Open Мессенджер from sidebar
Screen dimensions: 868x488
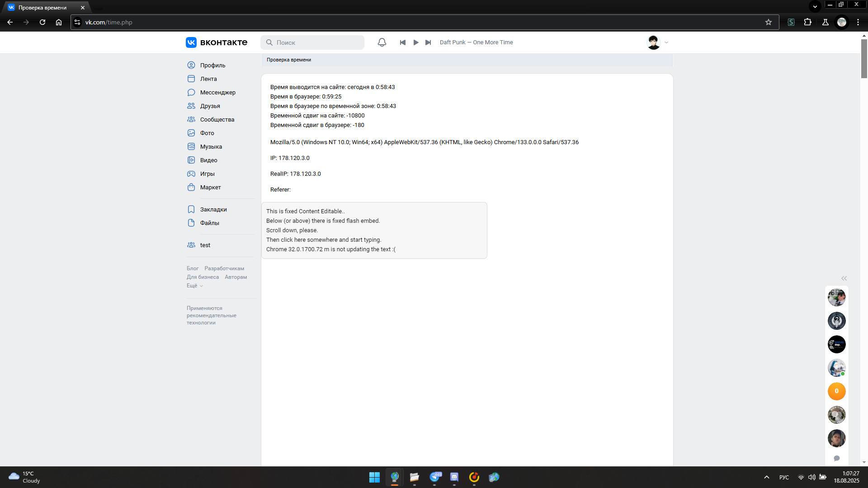[x=218, y=92]
